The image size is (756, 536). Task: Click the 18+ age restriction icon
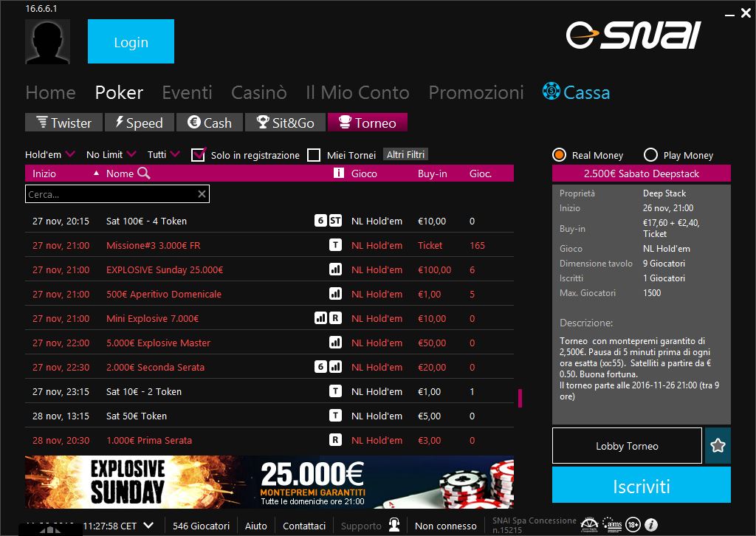point(633,525)
